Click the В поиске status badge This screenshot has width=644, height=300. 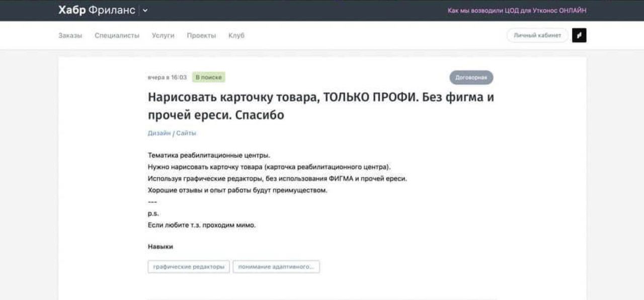tap(208, 77)
